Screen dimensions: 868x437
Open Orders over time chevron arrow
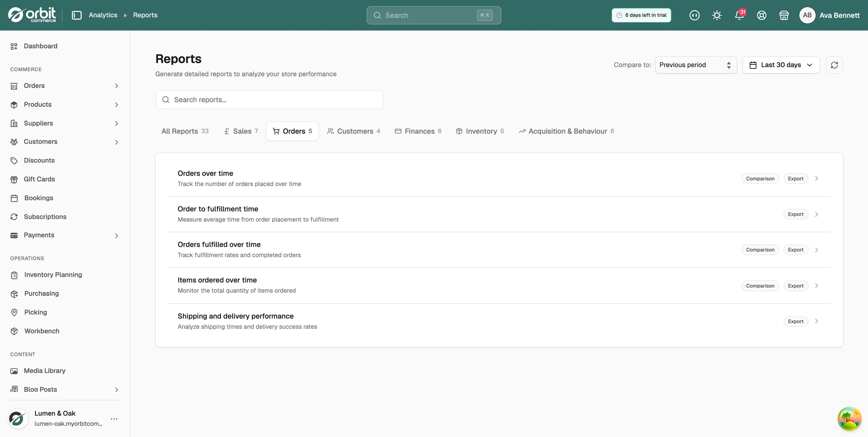click(816, 179)
